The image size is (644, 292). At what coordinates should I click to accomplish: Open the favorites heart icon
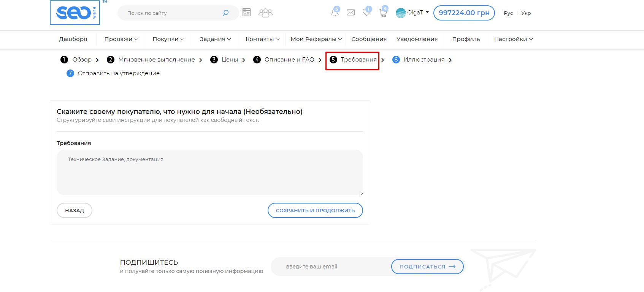click(366, 13)
